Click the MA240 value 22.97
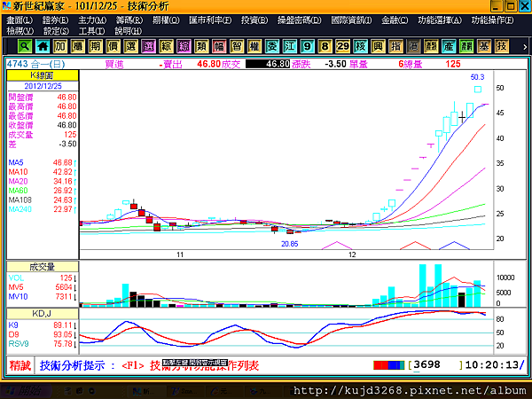 click(63, 209)
